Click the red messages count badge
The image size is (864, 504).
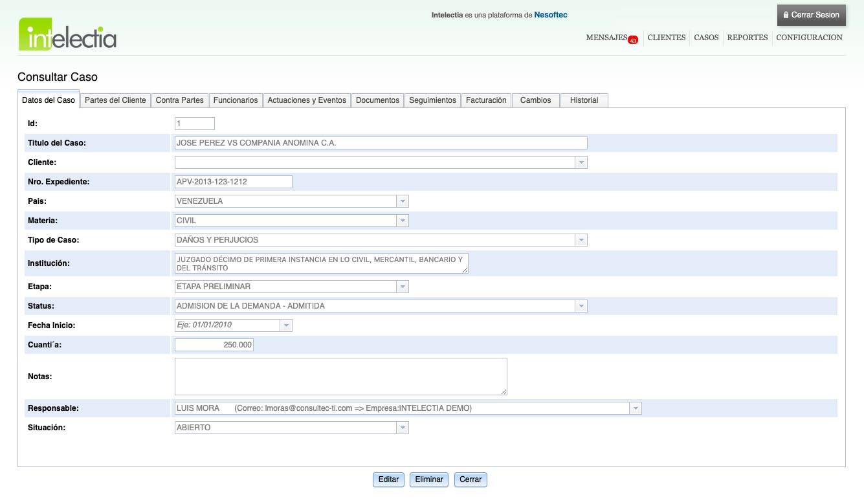tap(633, 40)
